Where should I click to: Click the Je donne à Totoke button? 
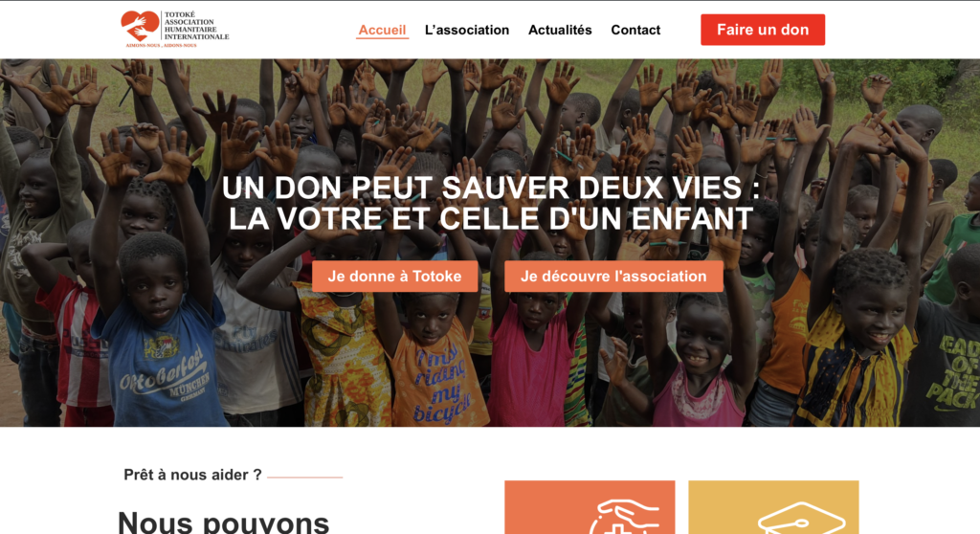(394, 277)
